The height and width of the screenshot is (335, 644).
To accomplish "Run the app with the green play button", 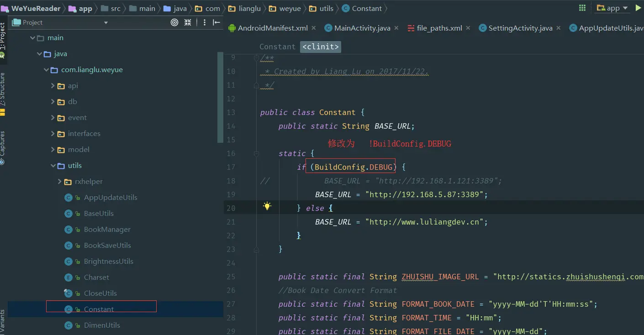I will pos(639,8).
